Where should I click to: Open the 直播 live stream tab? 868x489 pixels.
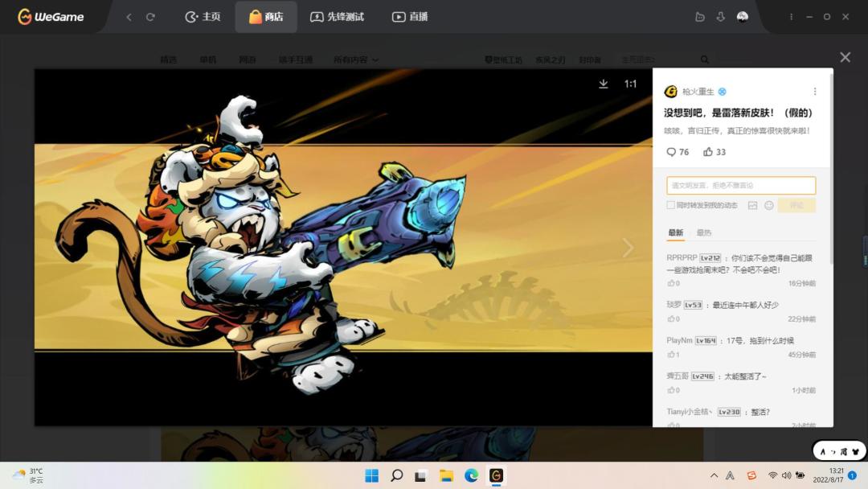410,17
